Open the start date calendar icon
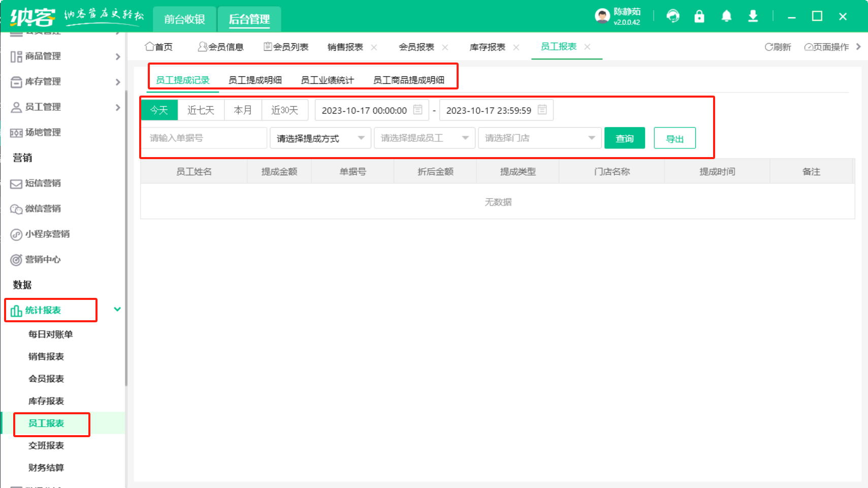Viewport: 868px width, 488px height. 417,110
